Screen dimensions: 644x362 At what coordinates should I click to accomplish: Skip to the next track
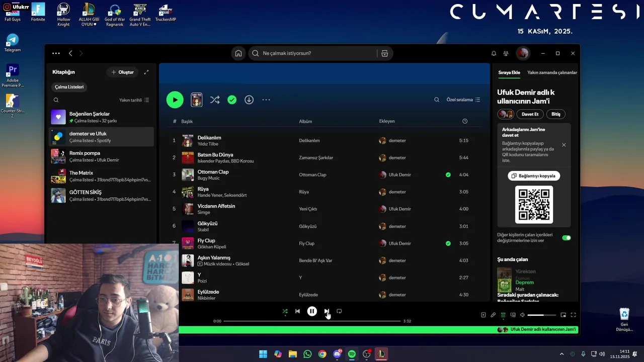tap(327, 311)
